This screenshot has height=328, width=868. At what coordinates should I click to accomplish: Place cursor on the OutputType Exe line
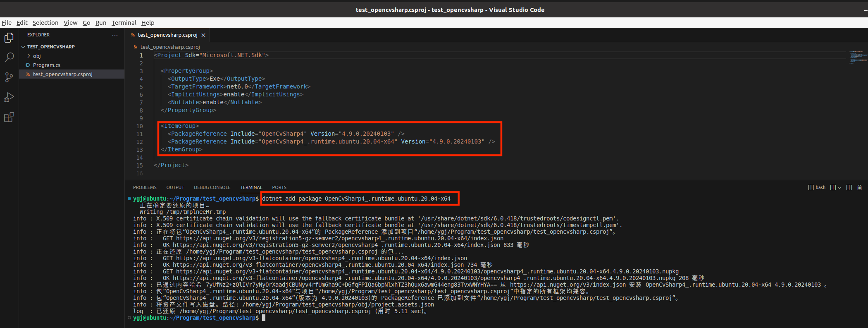(x=216, y=79)
